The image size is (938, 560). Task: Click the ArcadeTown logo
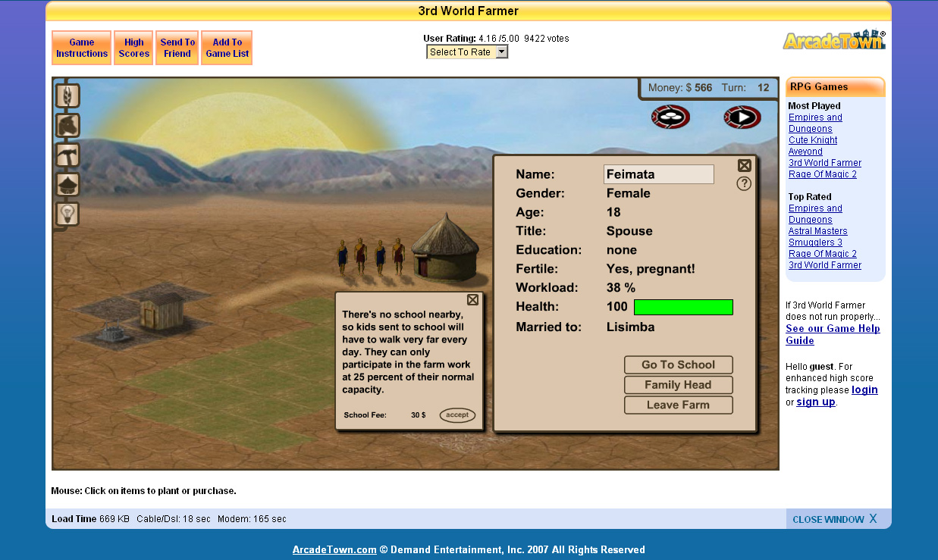834,40
